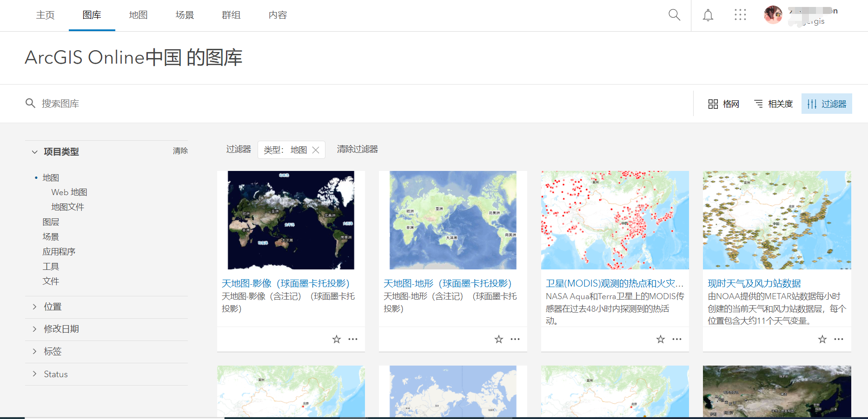
Task: Filter by 工具 type
Action: (51, 267)
